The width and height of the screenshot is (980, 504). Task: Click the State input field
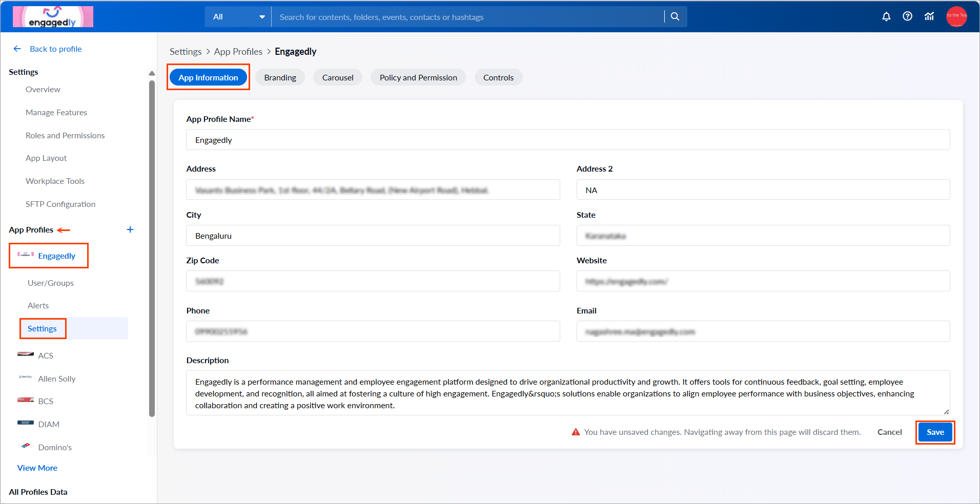[x=763, y=235]
